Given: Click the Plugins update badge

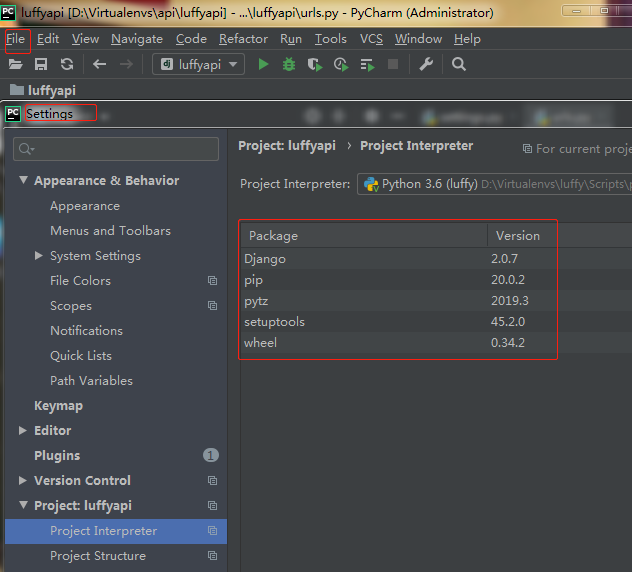Looking at the screenshot, I should point(211,456).
